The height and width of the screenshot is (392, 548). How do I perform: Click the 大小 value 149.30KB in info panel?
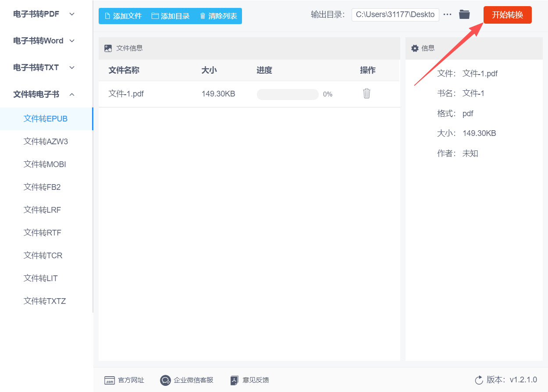(479, 133)
